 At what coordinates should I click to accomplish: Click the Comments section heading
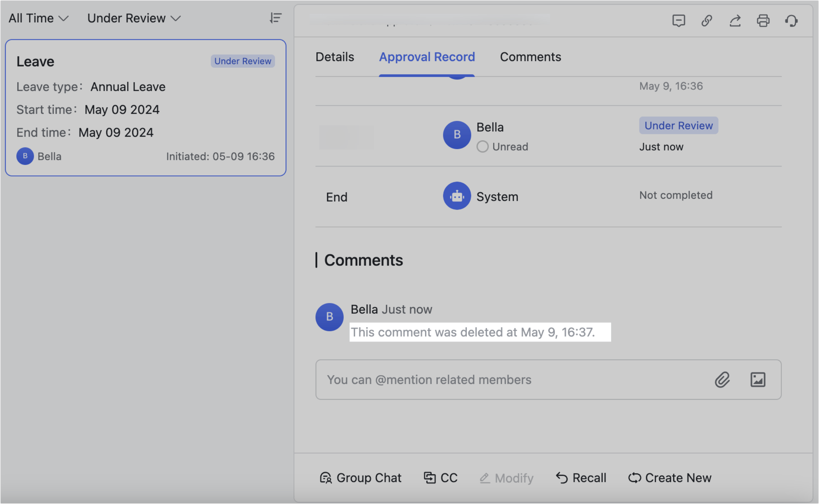[x=364, y=260]
